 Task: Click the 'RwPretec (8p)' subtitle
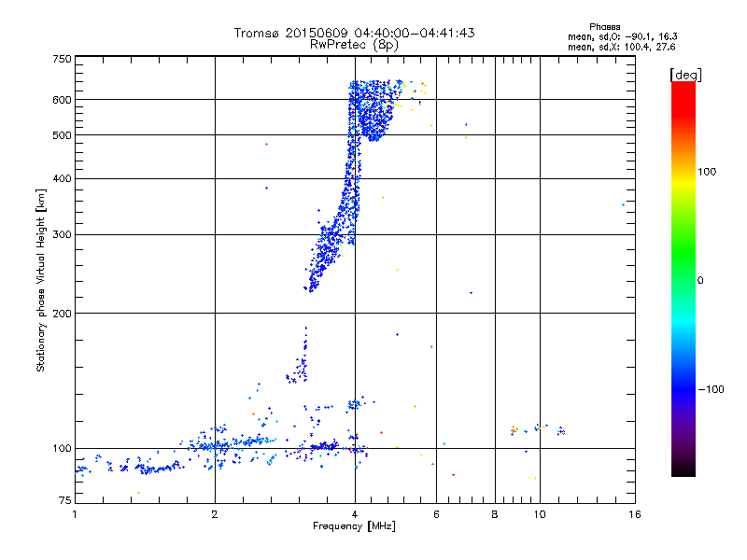354,45
